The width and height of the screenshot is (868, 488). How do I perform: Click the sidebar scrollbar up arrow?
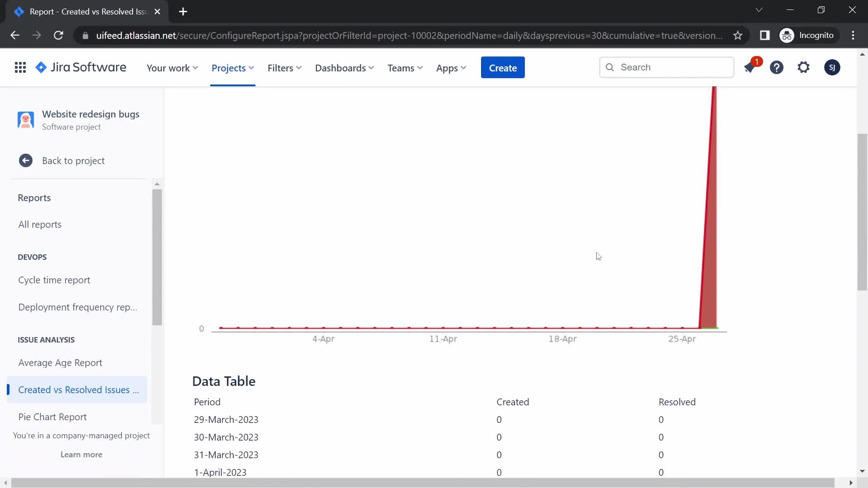(157, 184)
